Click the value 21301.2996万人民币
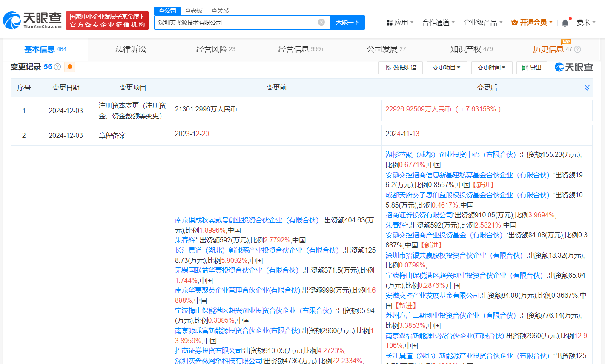Screen dimensions: 605x364 206,109
